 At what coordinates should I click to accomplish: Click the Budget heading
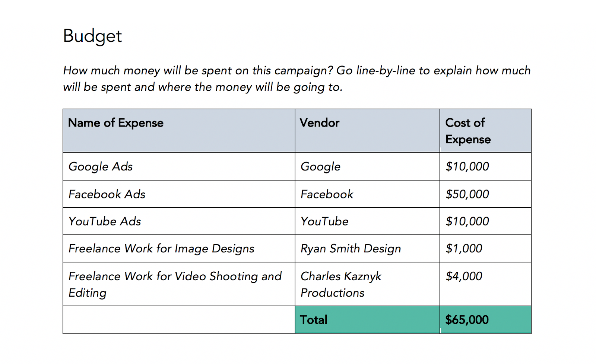click(92, 36)
